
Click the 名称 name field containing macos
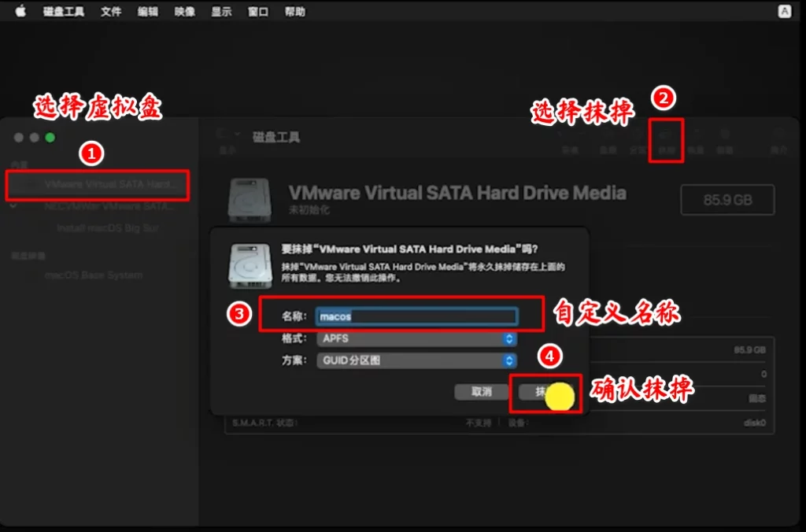tap(416, 316)
